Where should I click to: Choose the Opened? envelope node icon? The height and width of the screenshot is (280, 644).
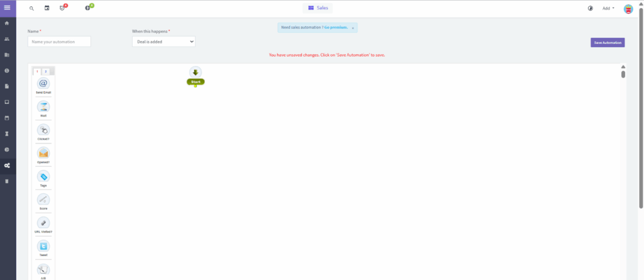click(43, 153)
